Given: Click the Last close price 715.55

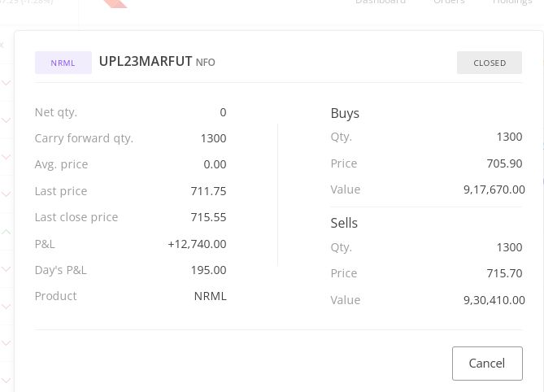Looking at the screenshot, I should coord(208,217).
